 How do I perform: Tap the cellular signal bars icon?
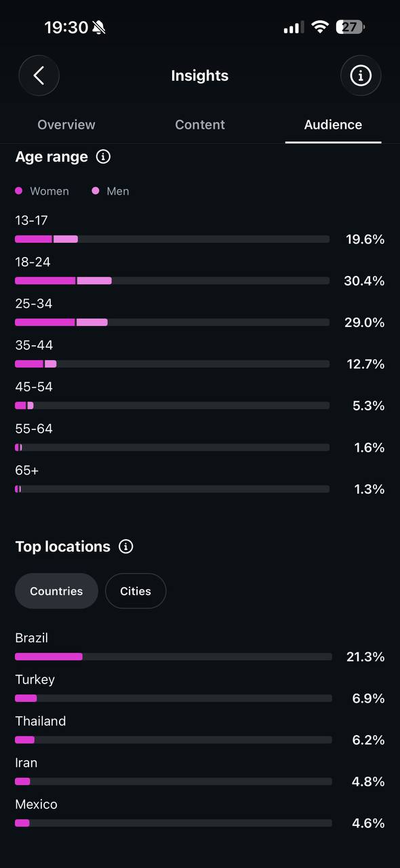(x=294, y=27)
